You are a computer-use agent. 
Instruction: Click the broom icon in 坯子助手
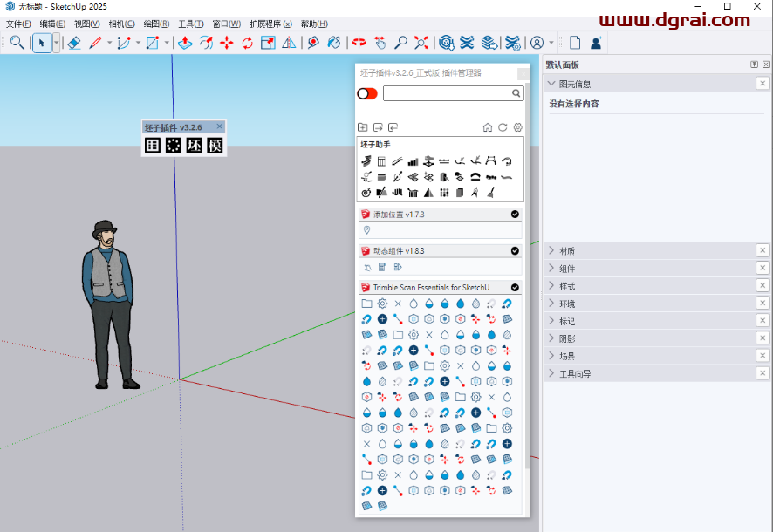click(x=490, y=193)
